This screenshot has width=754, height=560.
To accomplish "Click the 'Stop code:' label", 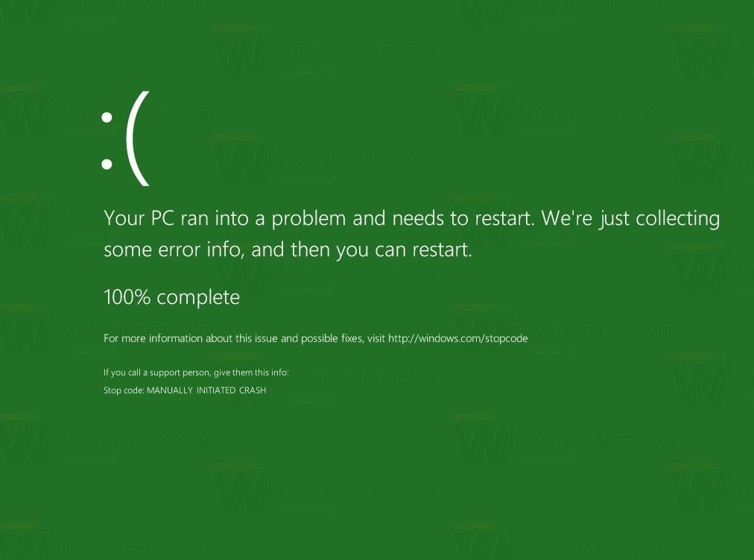I will pos(124,390).
